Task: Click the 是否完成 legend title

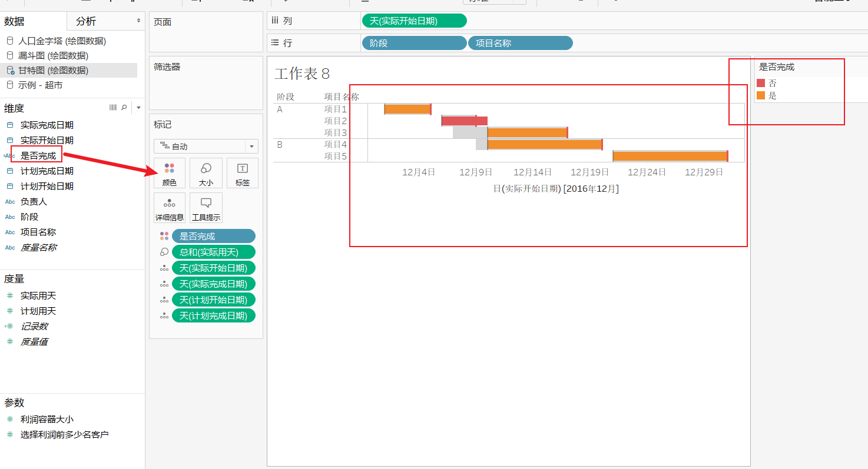Action: pos(777,67)
